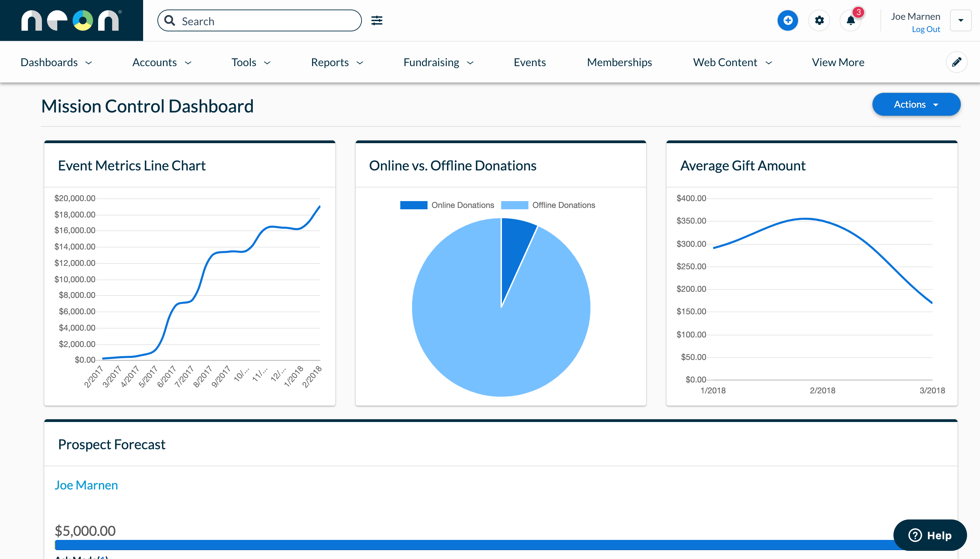Go to the Memberships menu item

coord(619,62)
